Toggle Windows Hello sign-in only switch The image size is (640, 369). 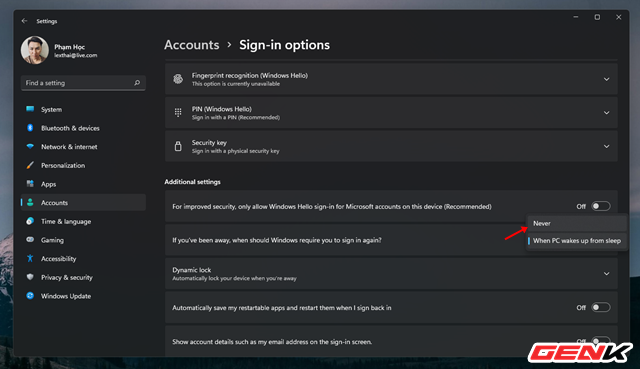pyautogui.click(x=601, y=206)
